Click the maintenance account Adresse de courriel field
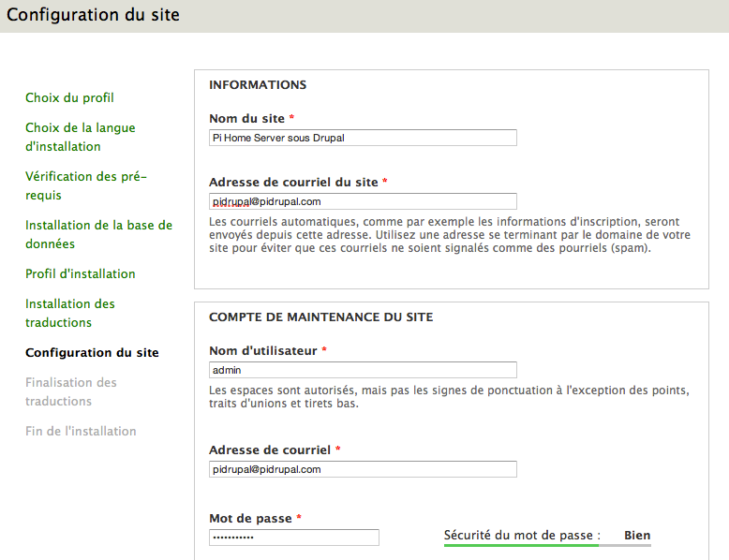The height and width of the screenshot is (560, 729). coord(363,469)
